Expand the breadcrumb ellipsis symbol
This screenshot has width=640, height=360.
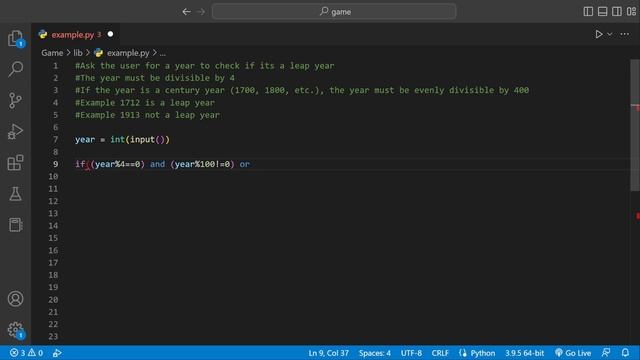click(162, 53)
